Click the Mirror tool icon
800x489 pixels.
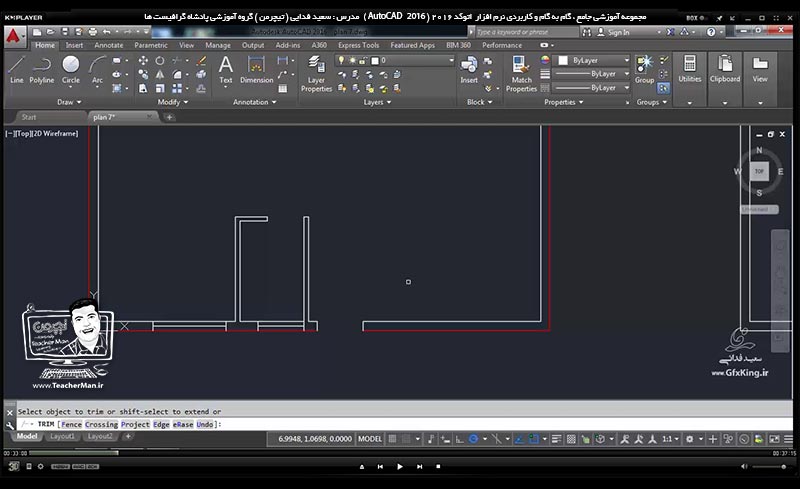(160, 75)
